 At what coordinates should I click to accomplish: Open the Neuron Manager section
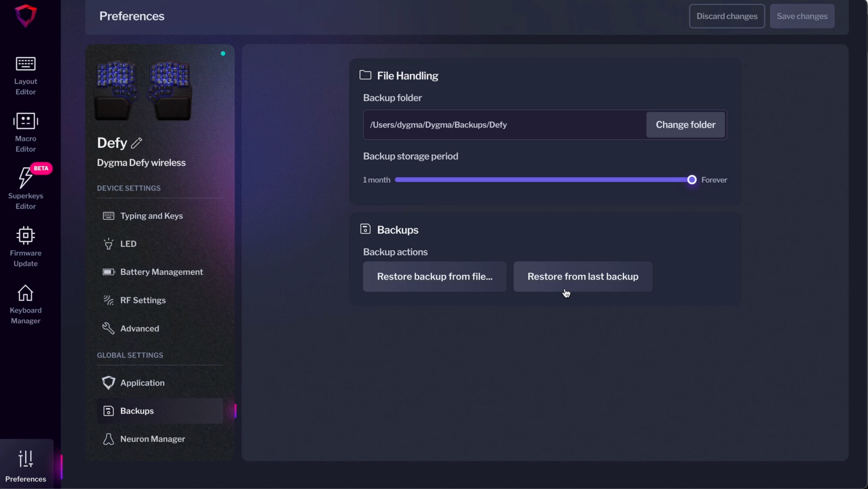tap(152, 439)
